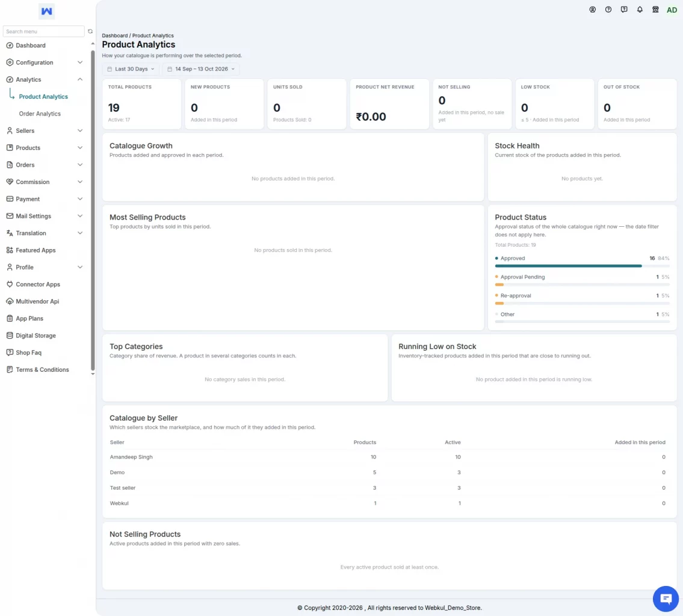Expand the Translation menu chevron
683x616 pixels.
80,233
